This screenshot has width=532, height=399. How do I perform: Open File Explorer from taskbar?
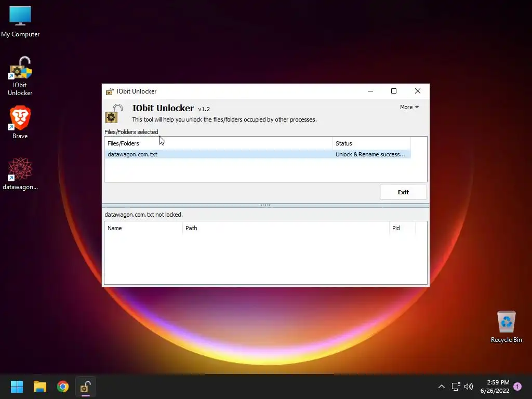[39, 387]
